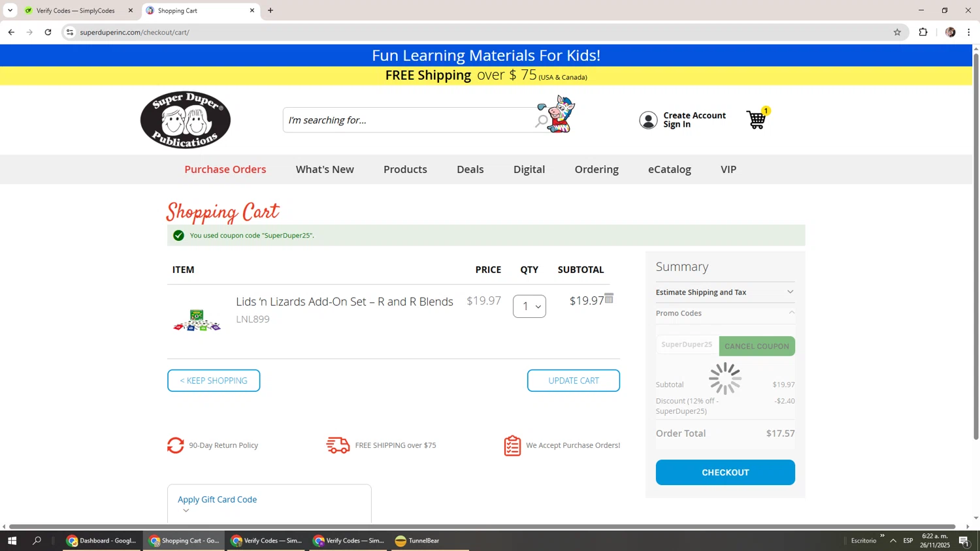980x551 pixels.
Task: Open the Chrome profile avatar
Action: [x=951, y=32]
